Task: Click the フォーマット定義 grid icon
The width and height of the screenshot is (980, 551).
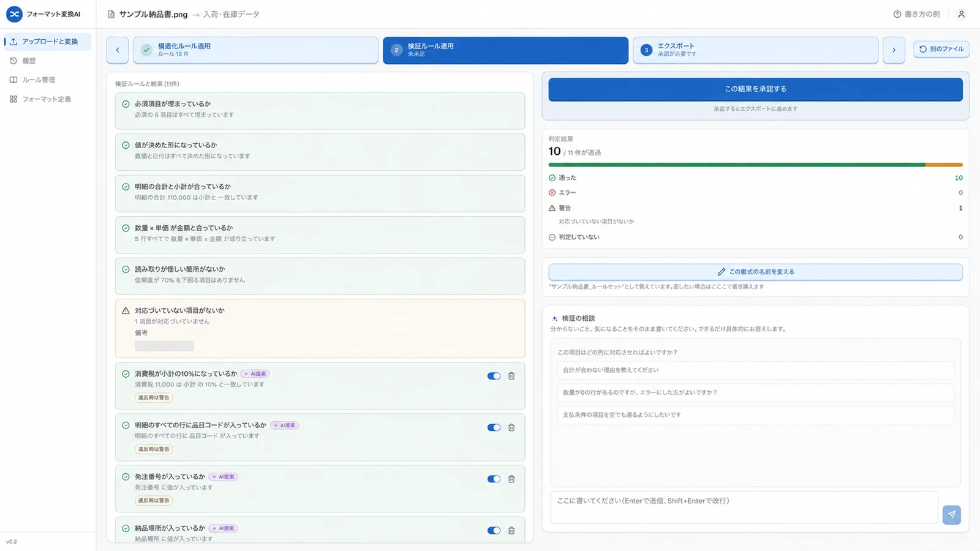Action: tap(13, 99)
